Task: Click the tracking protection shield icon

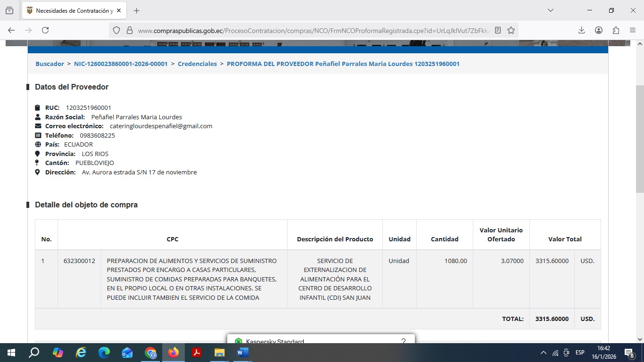Action: coord(116,30)
